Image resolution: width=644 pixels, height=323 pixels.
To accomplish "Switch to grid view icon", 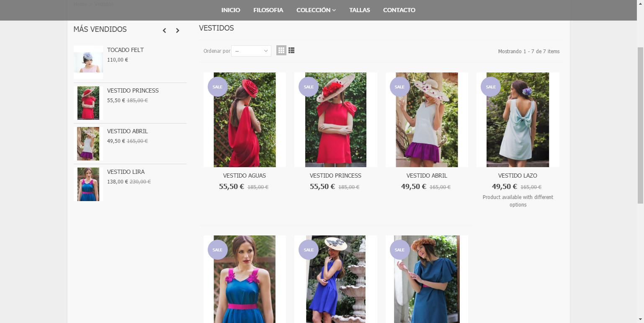I will click(281, 50).
